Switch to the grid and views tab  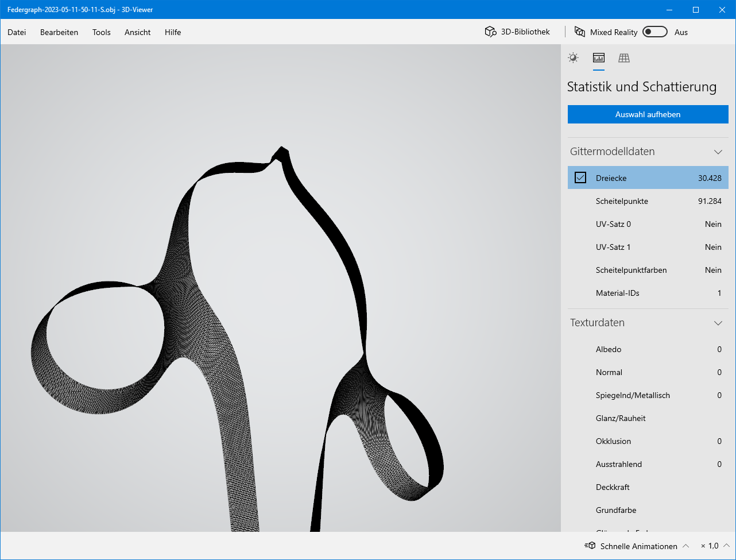point(624,58)
